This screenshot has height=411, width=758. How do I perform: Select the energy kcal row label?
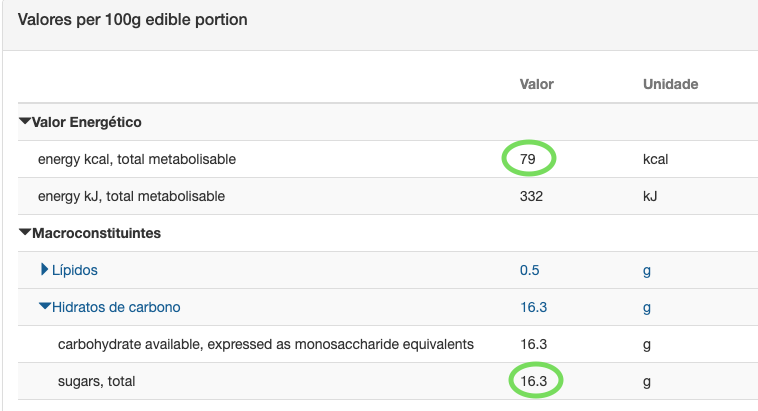coord(137,159)
